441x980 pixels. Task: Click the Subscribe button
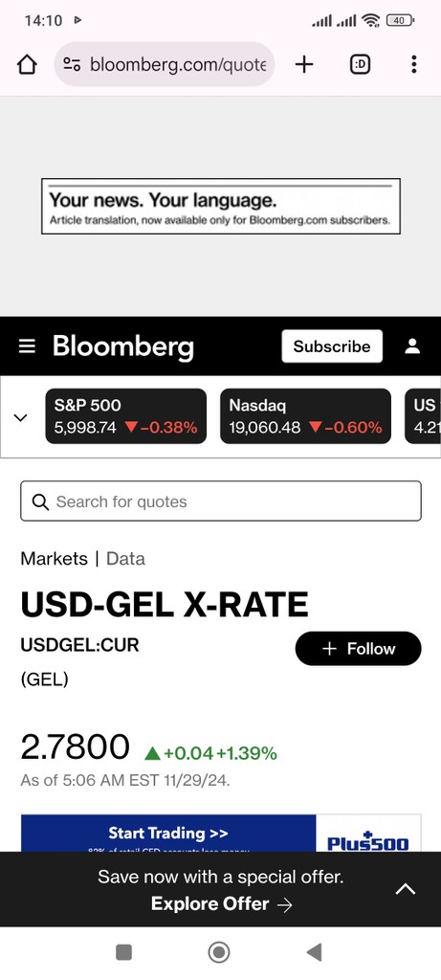pyautogui.click(x=332, y=346)
